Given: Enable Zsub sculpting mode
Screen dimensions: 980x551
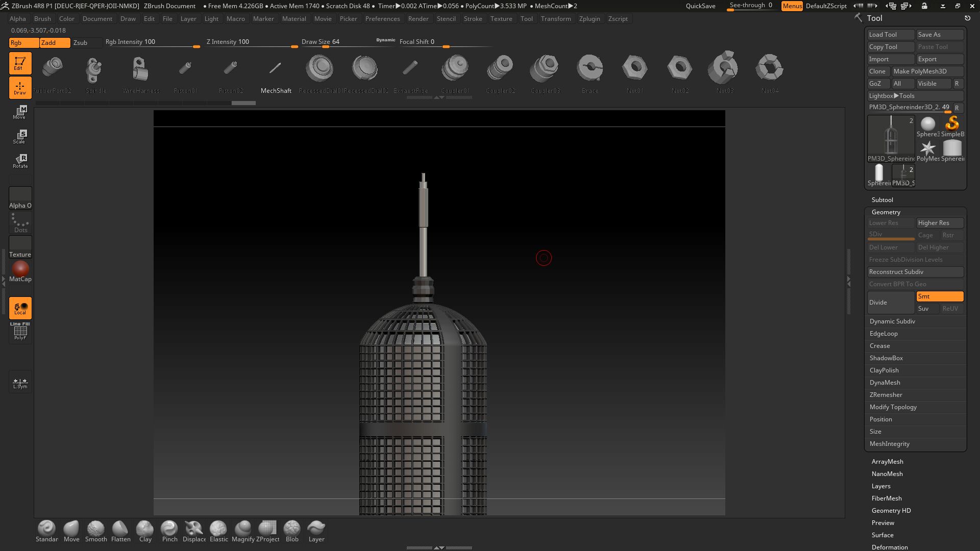Looking at the screenshot, I should tap(86, 43).
